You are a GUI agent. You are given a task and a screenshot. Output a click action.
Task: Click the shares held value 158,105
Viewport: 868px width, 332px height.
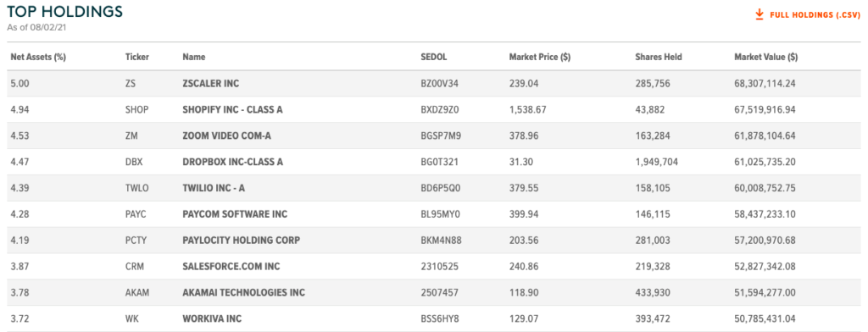(652, 188)
